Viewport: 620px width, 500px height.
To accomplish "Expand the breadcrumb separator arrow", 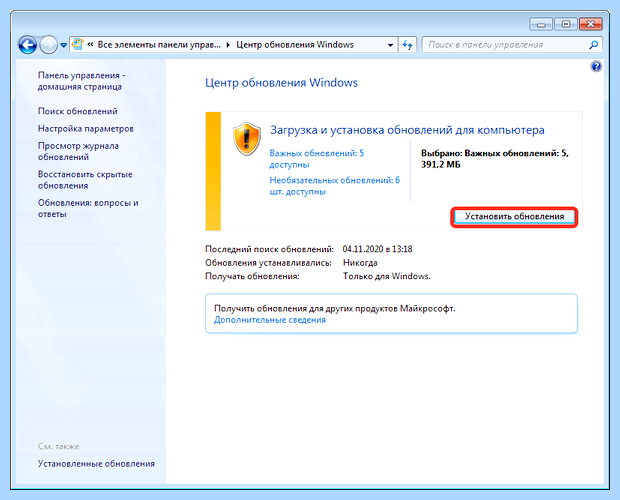I will 228,45.
